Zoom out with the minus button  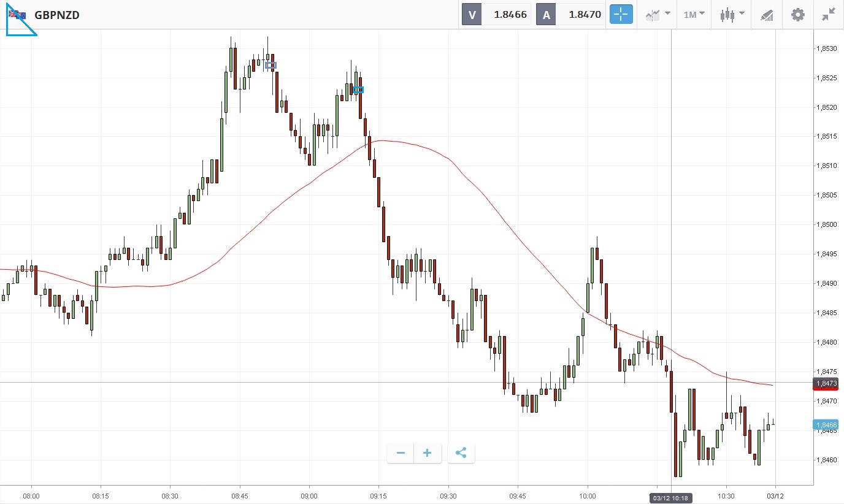[401, 453]
